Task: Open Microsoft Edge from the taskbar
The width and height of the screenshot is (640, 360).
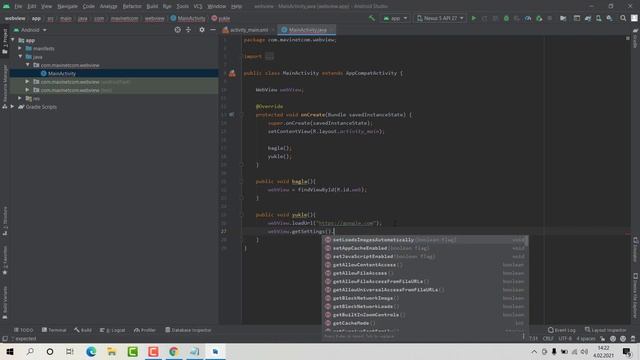Action: (x=91, y=351)
